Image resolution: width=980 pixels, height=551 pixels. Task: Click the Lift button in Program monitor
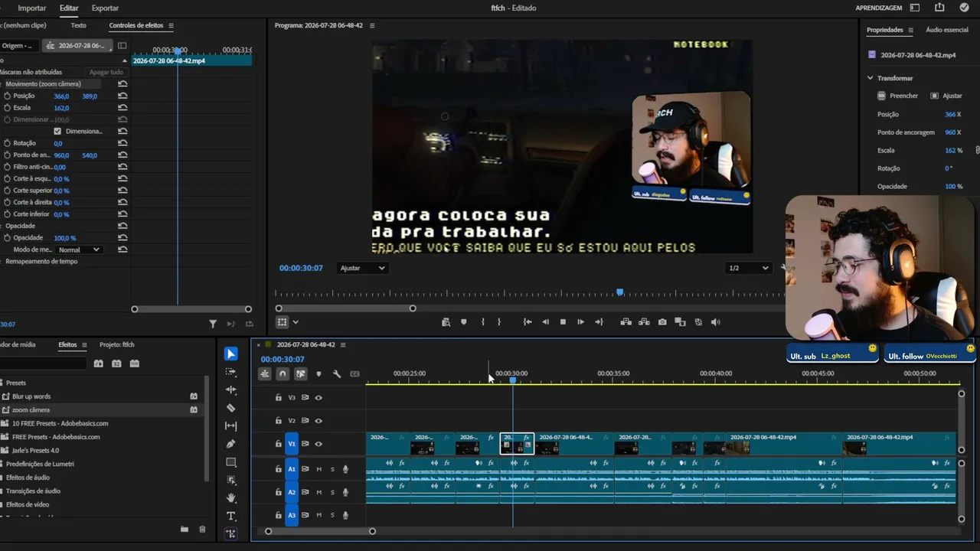click(x=626, y=322)
